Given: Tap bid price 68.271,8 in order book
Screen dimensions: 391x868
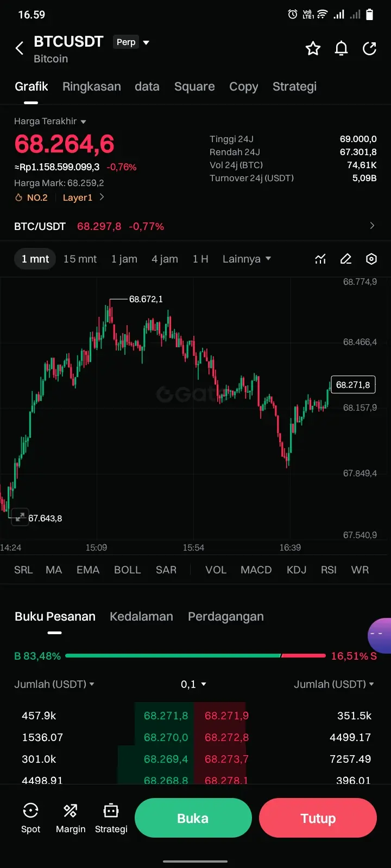Looking at the screenshot, I should [166, 716].
